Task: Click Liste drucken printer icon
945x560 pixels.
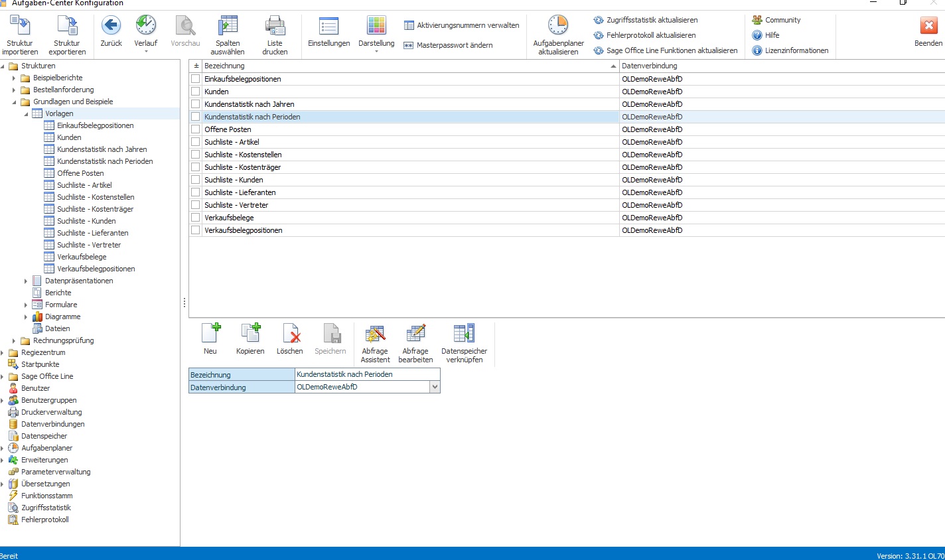Action: pos(275,26)
